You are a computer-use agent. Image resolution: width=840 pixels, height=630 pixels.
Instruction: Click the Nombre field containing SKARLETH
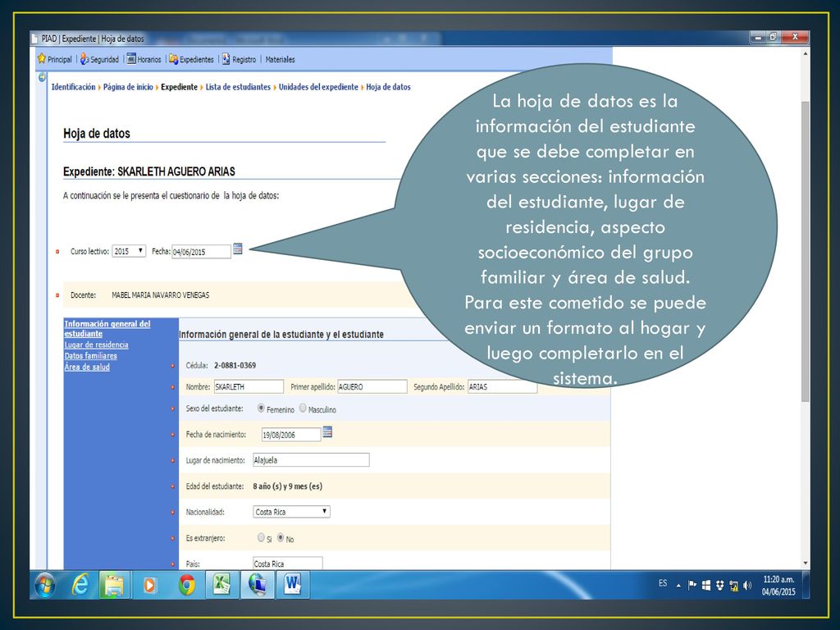249,386
